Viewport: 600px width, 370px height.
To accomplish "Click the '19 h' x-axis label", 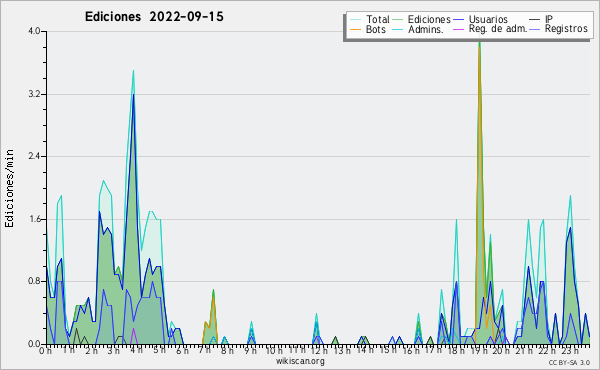I will (478, 351).
